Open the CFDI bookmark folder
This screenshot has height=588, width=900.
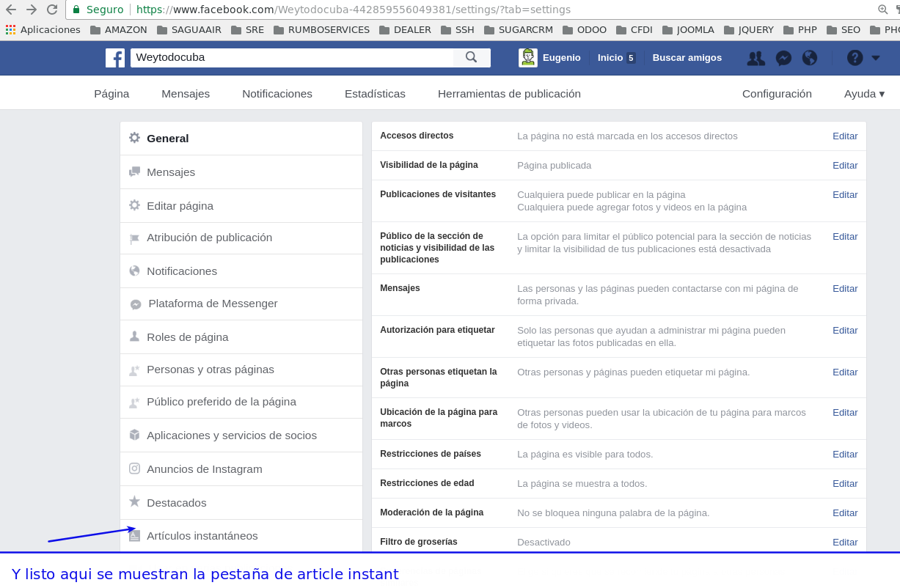pyautogui.click(x=634, y=30)
